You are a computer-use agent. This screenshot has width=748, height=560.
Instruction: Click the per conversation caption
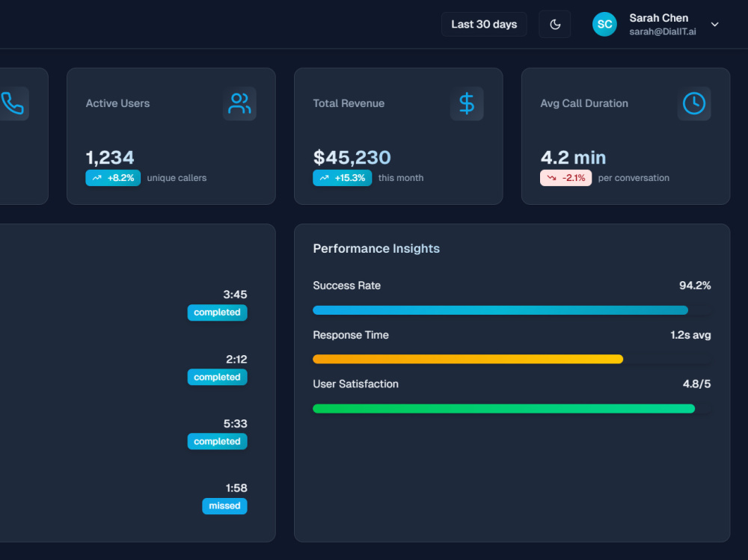tap(634, 178)
